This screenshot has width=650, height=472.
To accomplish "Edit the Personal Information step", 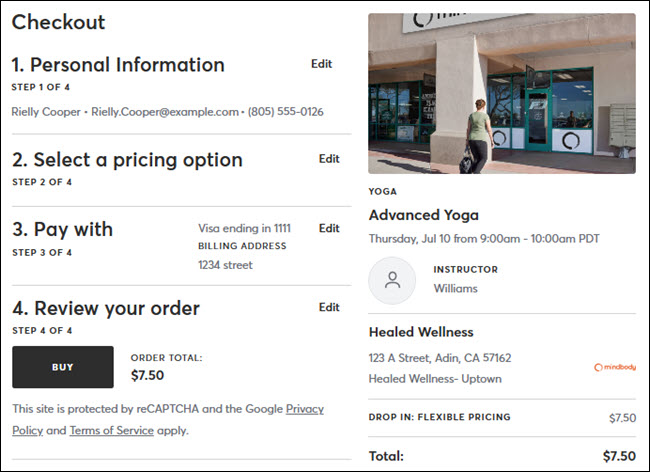I will click(x=321, y=64).
